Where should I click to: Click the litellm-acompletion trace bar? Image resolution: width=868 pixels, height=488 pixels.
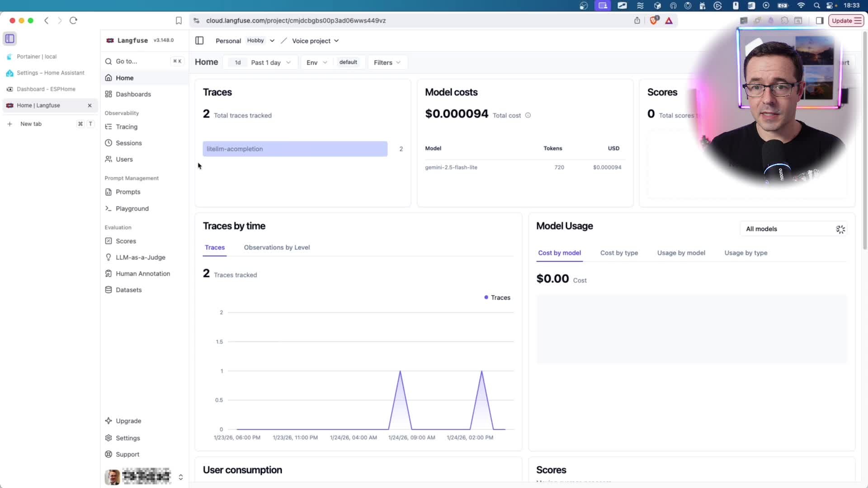point(295,149)
